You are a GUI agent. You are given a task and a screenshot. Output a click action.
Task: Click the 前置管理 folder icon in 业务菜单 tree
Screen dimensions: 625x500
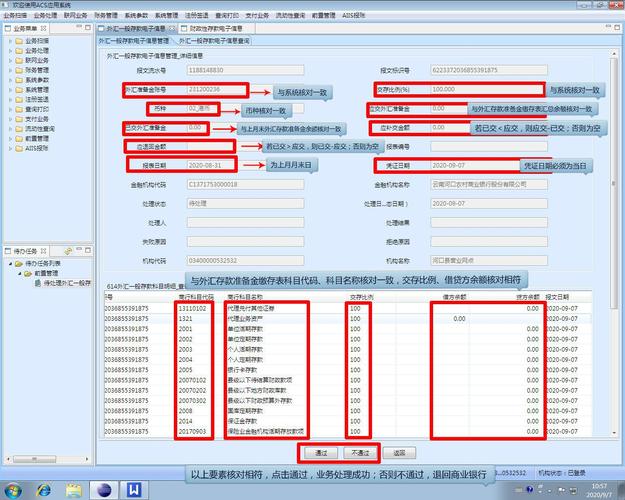coord(19,139)
